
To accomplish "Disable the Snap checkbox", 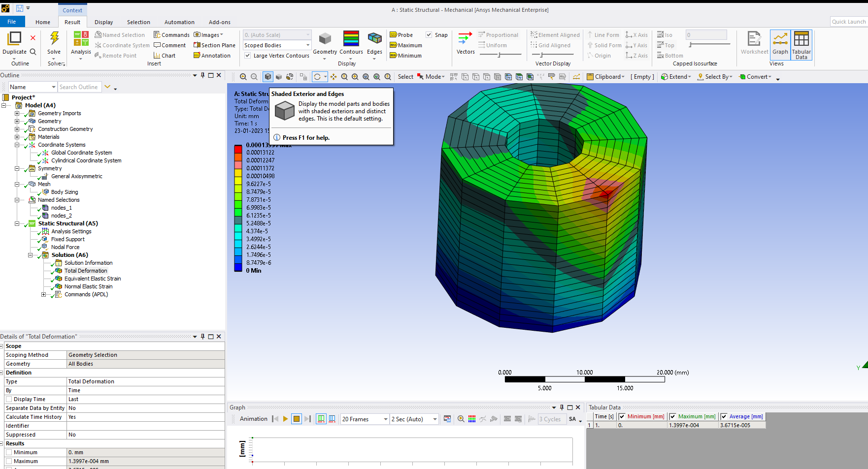I will 429,35.
